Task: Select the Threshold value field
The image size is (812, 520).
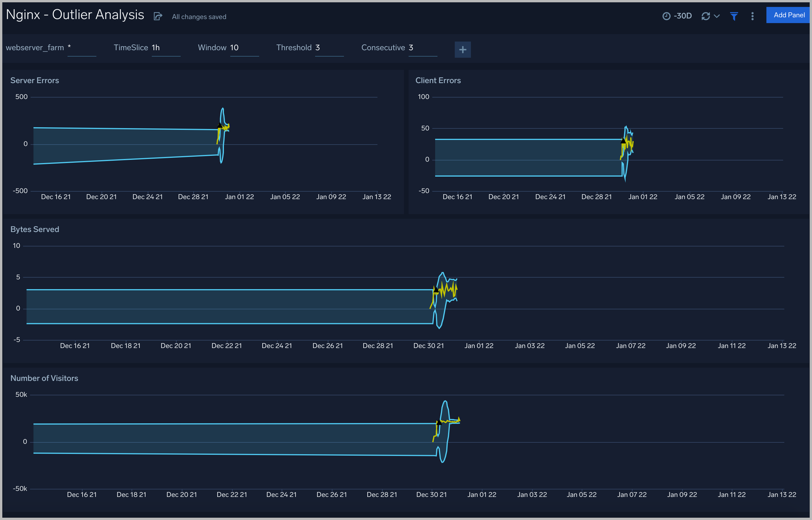Action: [330, 48]
